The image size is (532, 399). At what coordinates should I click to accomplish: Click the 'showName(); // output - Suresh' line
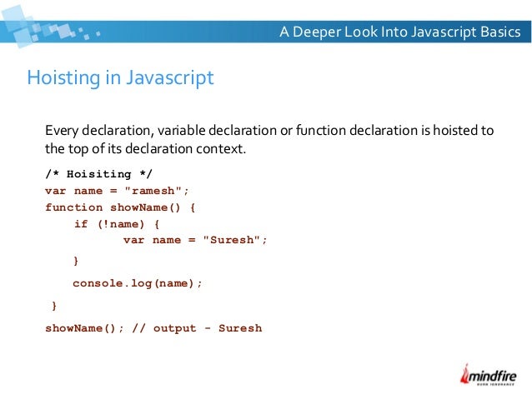[153, 328]
